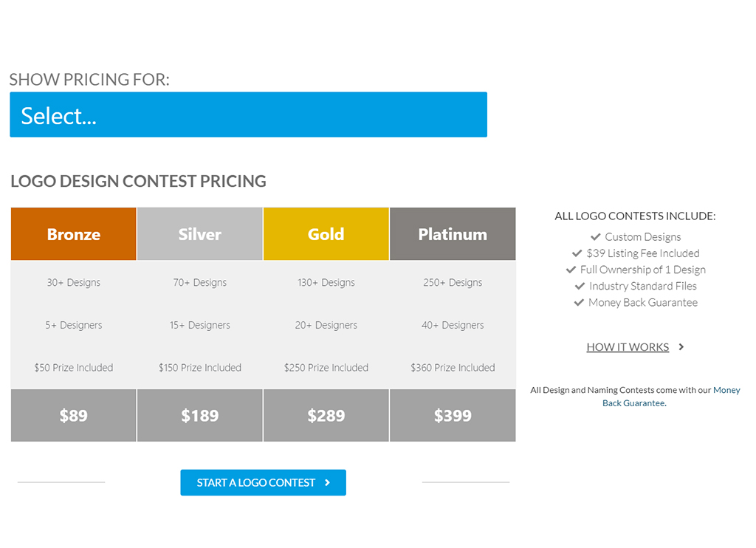This screenshot has width=756, height=548.
Task: Choose the Gold package header
Action: coord(326,234)
